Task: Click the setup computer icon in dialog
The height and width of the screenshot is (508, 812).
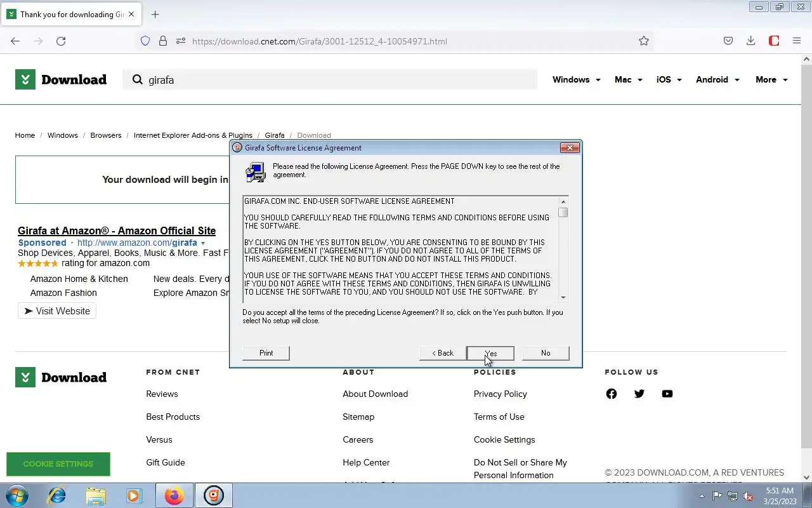Action: click(255, 172)
